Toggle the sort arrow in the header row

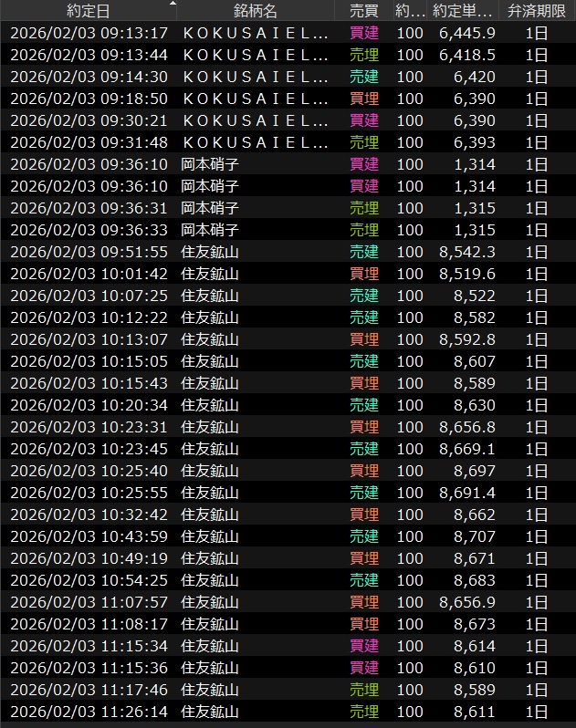(173, 4)
